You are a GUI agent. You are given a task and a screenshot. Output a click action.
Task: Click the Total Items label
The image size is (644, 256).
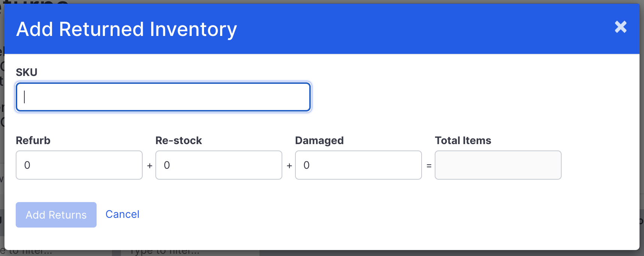pos(463,140)
